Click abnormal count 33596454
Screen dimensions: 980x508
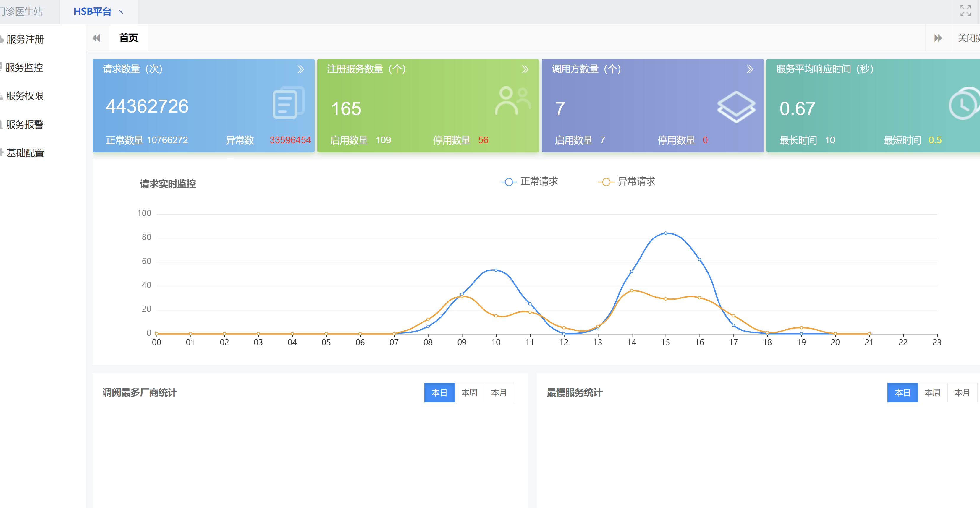click(290, 140)
